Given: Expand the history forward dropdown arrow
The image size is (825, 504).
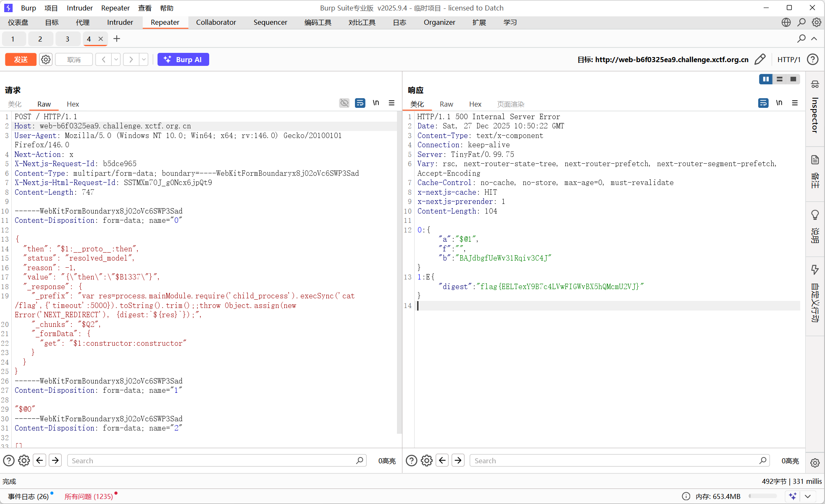Looking at the screenshot, I should 144,59.
